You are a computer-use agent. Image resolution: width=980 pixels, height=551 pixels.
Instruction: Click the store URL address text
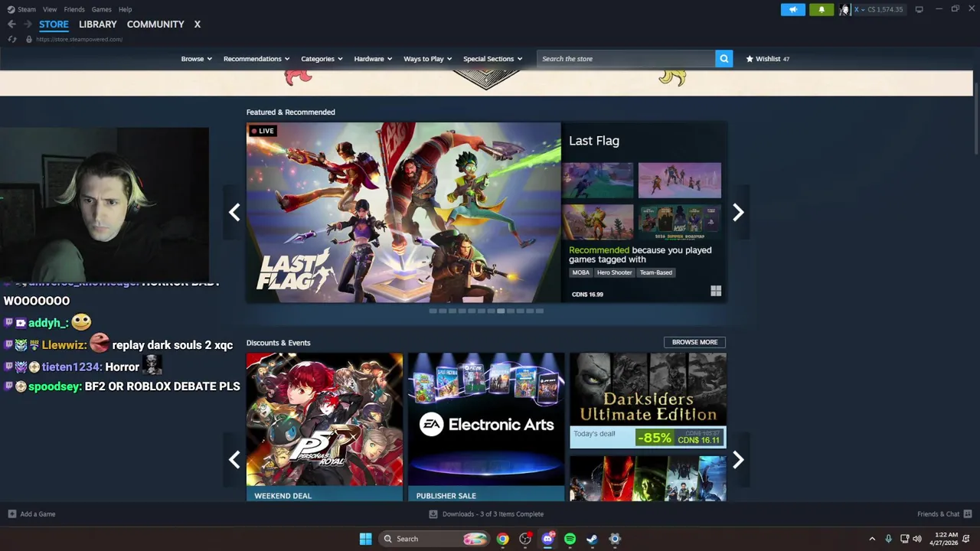point(79,39)
